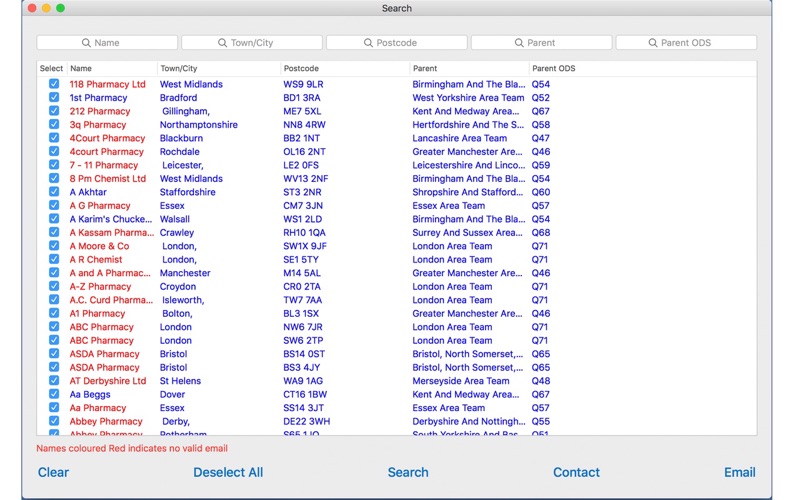The width and height of the screenshot is (800, 500).
Task: Click the Name search field
Action: 107,43
